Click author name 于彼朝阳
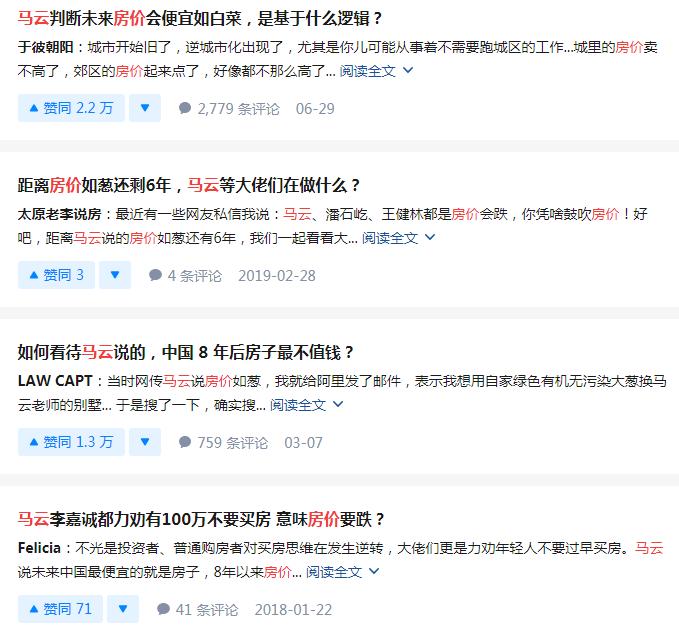The image size is (679, 630). [45, 47]
